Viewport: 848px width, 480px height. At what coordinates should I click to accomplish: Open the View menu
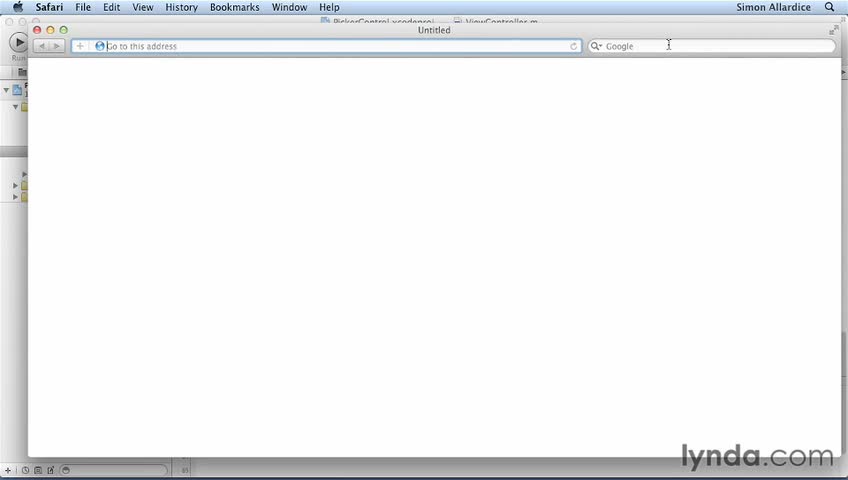click(x=143, y=7)
